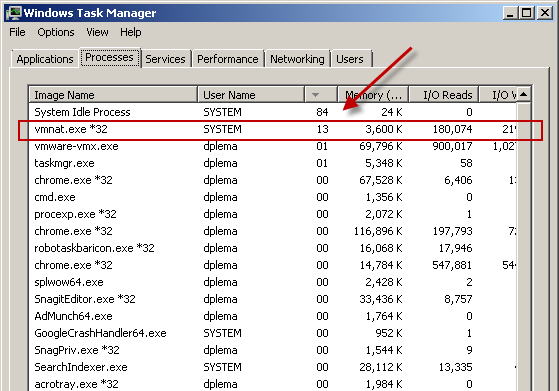The image size is (559, 391).
Task: Click the 197,793 I/O reads value
Action: [452, 231]
